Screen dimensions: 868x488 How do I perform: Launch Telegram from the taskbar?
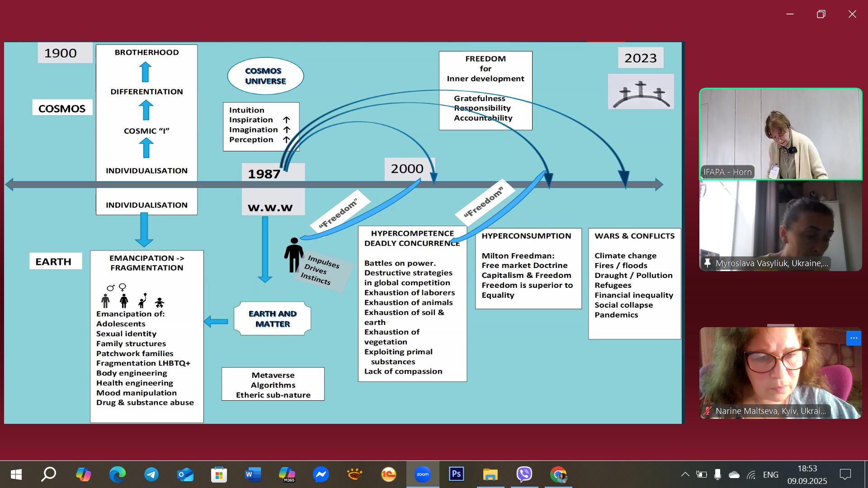click(151, 474)
